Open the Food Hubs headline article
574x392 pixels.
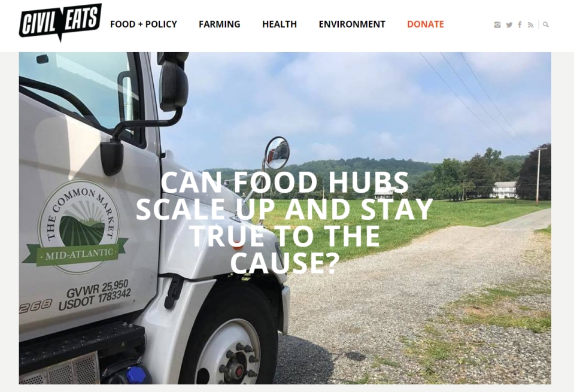pos(284,222)
